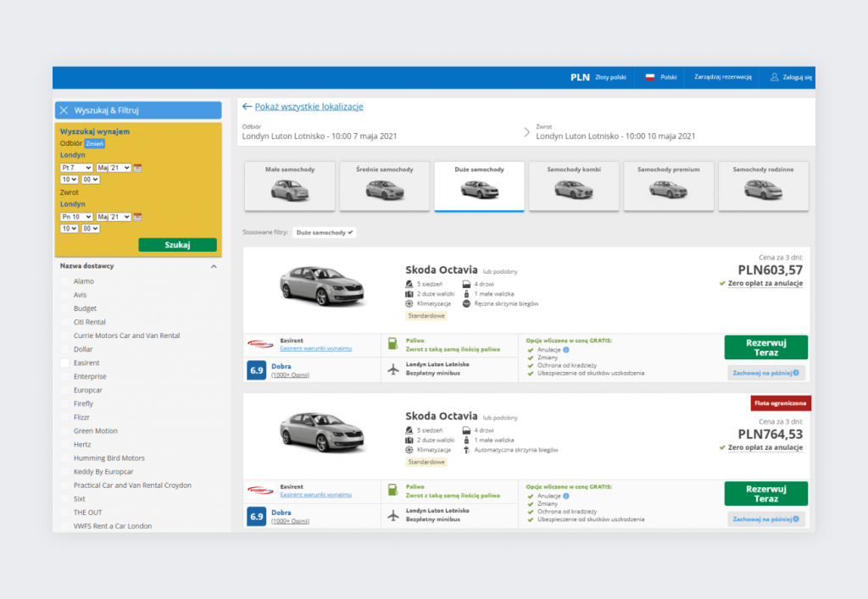Switch to the Samochody premium category tab
Image resolution: width=868 pixels, height=599 pixels.
(669, 186)
